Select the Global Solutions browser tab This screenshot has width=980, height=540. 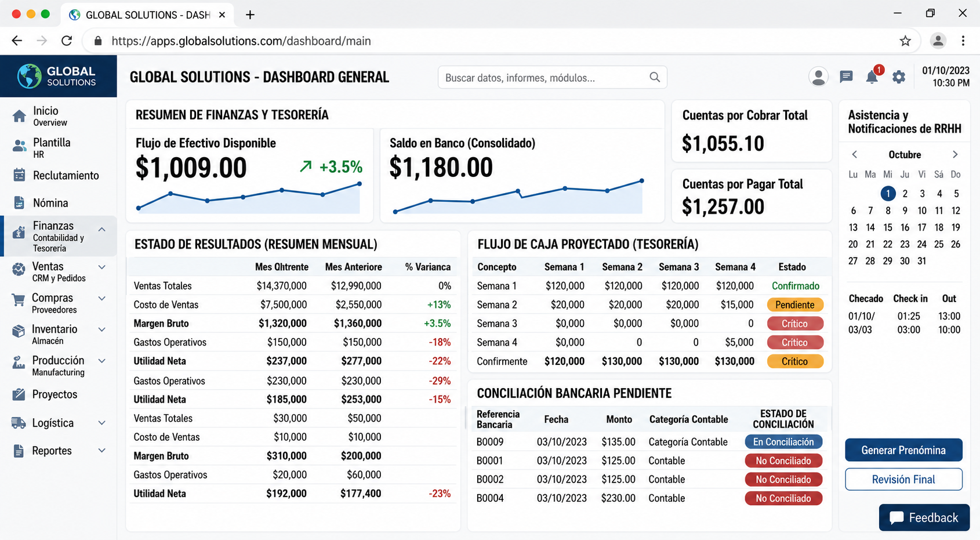point(147,15)
